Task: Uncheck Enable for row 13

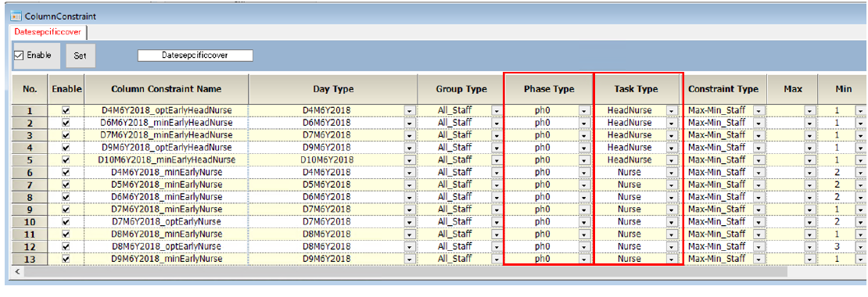Action: click(x=66, y=258)
